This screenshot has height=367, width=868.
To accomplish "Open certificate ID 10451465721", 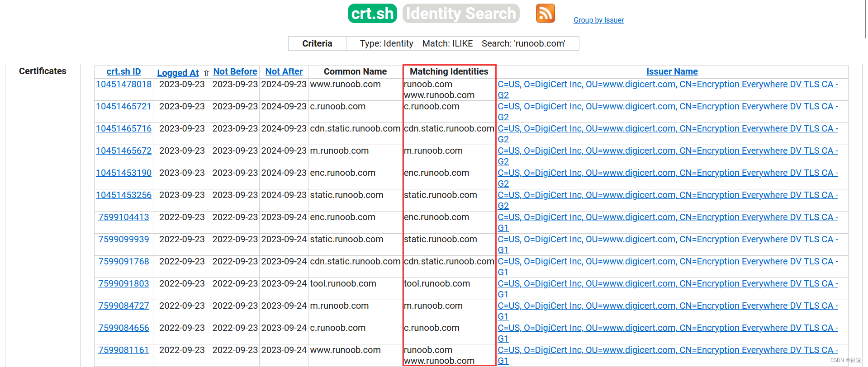I will tap(123, 106).
